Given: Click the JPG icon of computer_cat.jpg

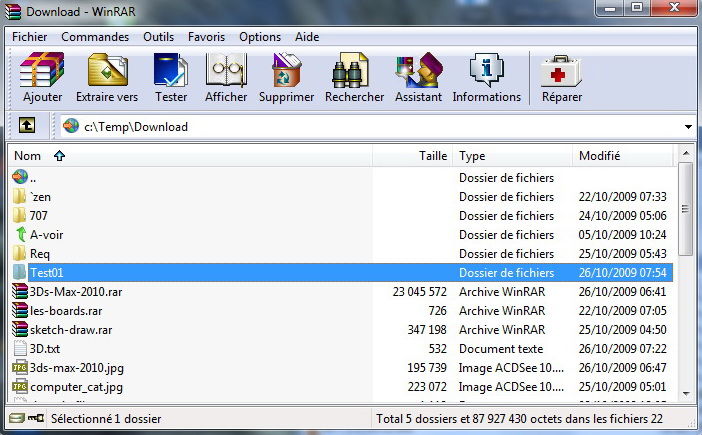Looking at the screenshot, I should tap(20, 386).
